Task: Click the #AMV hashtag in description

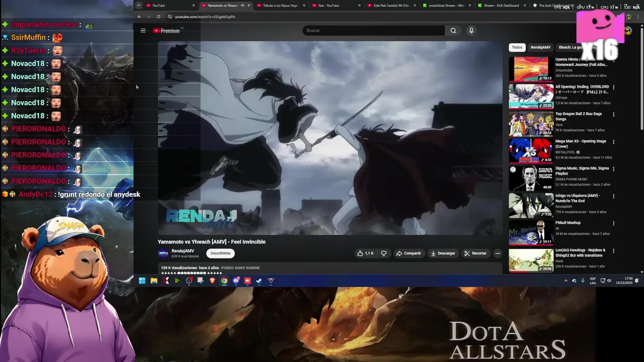Action: (x=239, y=268)
